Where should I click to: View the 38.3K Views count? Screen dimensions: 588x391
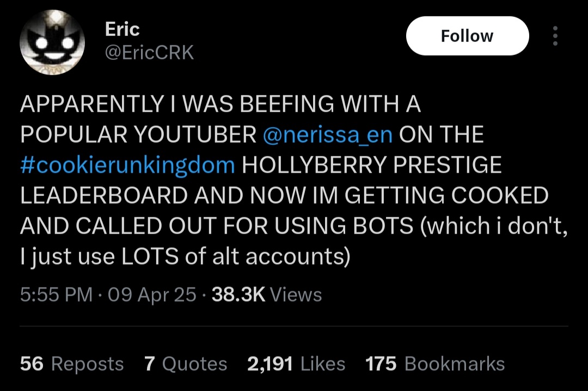267,295
